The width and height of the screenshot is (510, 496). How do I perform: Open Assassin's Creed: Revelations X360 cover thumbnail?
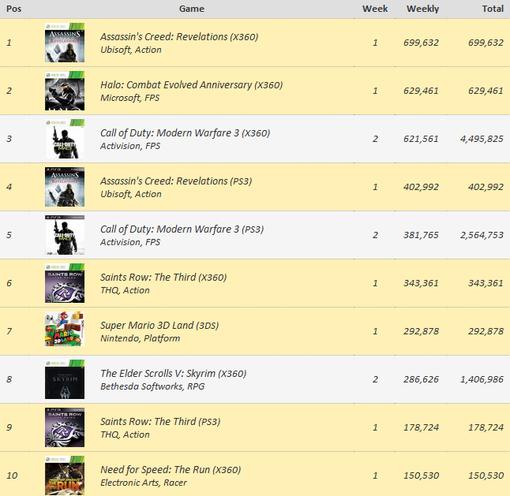(65, 43)
